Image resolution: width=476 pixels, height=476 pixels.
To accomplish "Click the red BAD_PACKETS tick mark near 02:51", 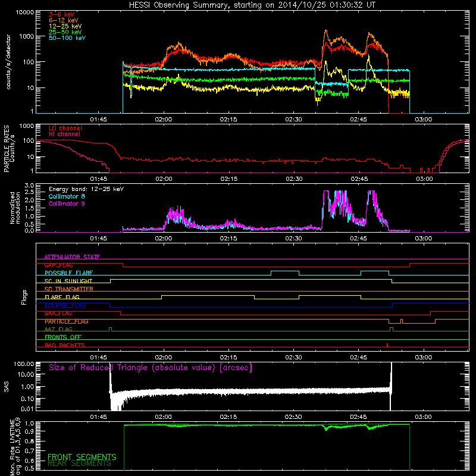I will (387, 345).
